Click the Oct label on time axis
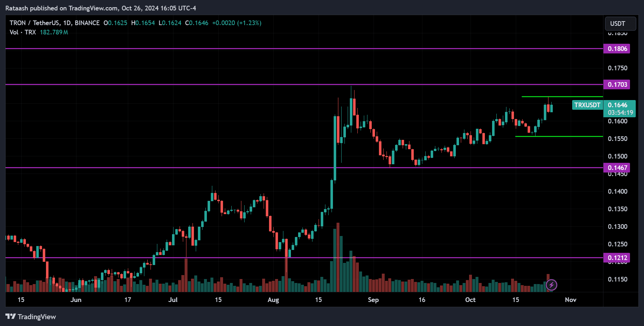Viewport: 644px width, 326px height. coord(470,300)
